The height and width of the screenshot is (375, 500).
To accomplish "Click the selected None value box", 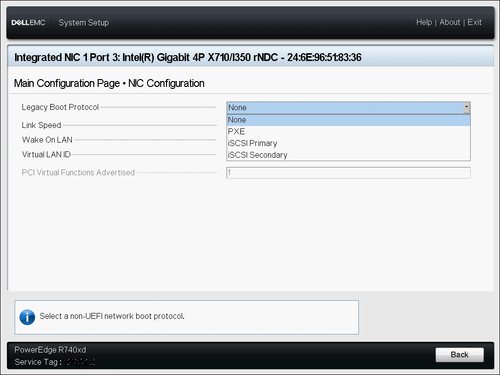I will 345,108.
